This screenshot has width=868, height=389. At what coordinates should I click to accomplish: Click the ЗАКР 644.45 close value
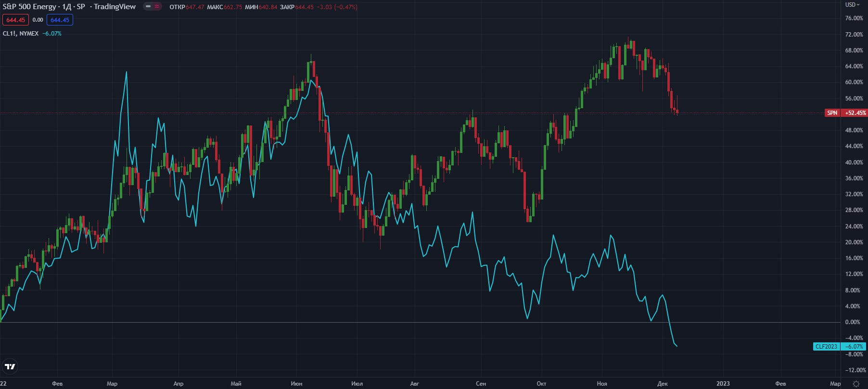pos(296,7)
